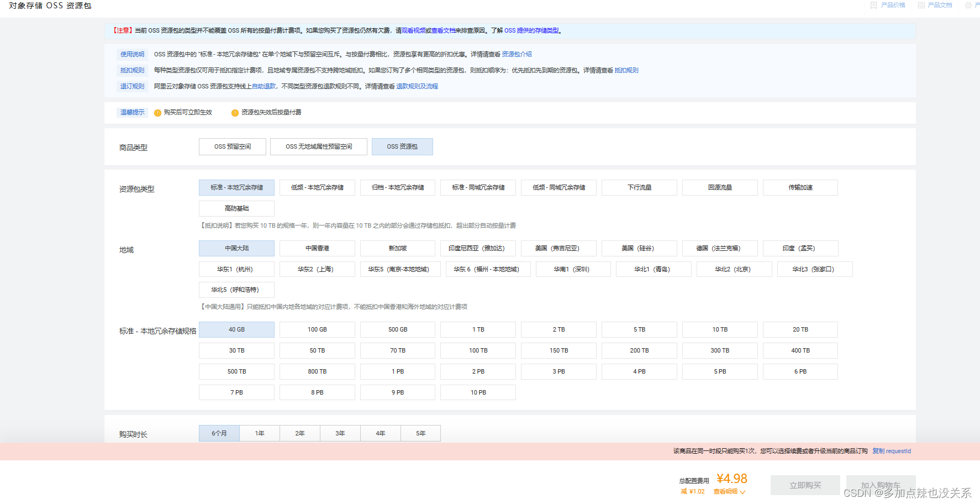Select the 100 GB storage size
Viewport: 980px width, 504px height.
point(317,329)
